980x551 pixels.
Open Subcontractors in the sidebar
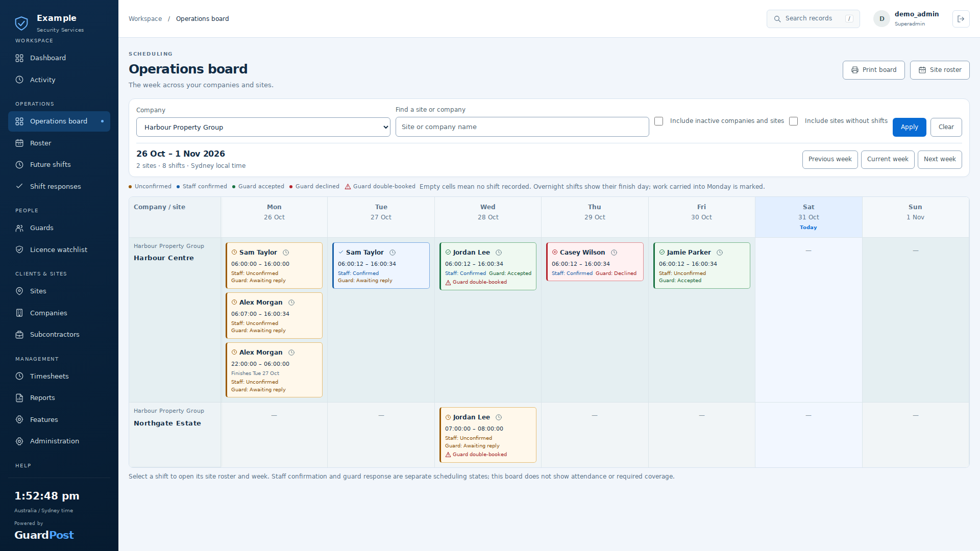point(59,335)
